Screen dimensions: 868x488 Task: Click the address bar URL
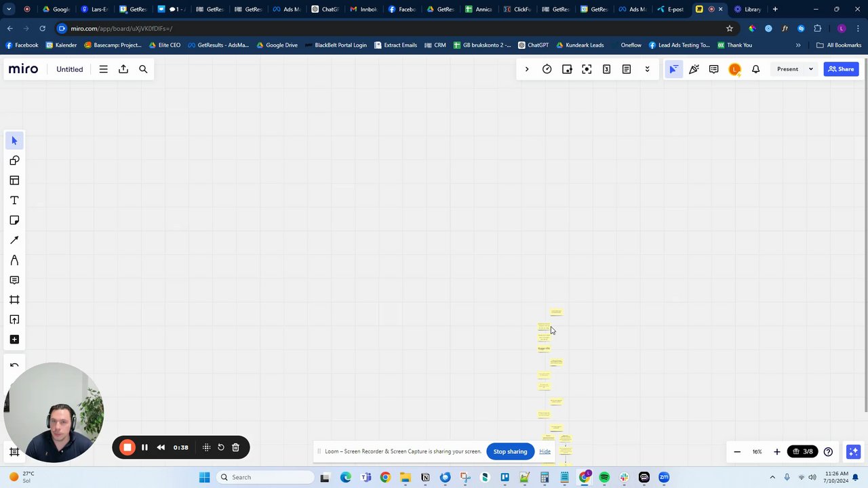click(x=122, y=28)
